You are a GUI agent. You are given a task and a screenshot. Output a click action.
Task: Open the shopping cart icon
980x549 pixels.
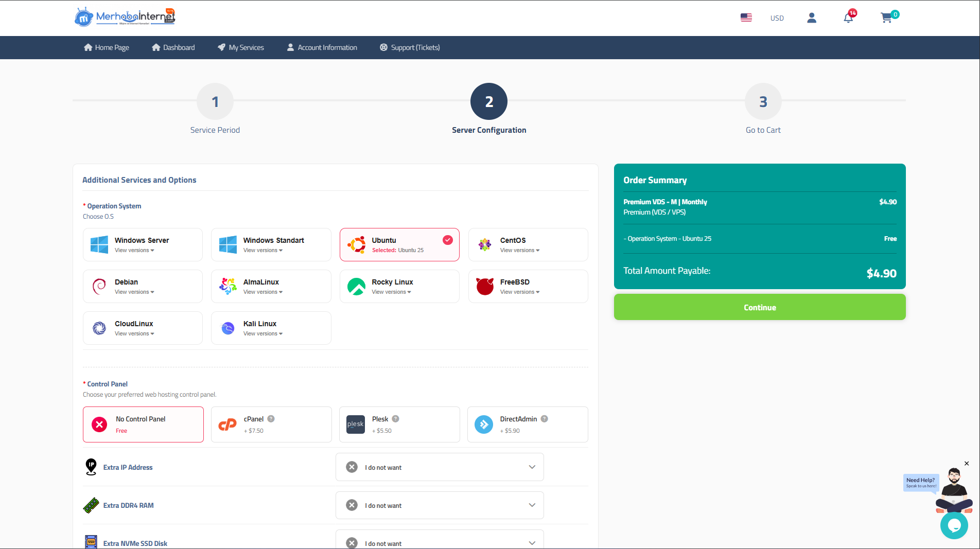[x=886, y=18]
